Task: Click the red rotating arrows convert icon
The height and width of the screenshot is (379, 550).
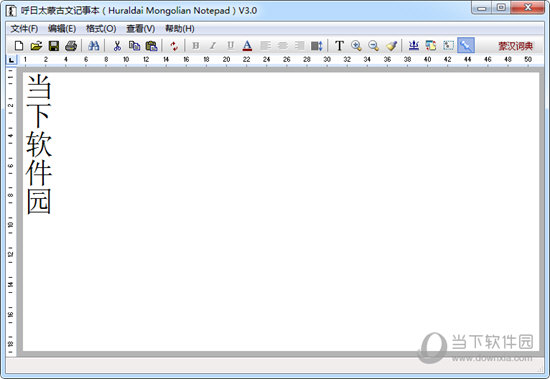Action: (x=174, y=46)
